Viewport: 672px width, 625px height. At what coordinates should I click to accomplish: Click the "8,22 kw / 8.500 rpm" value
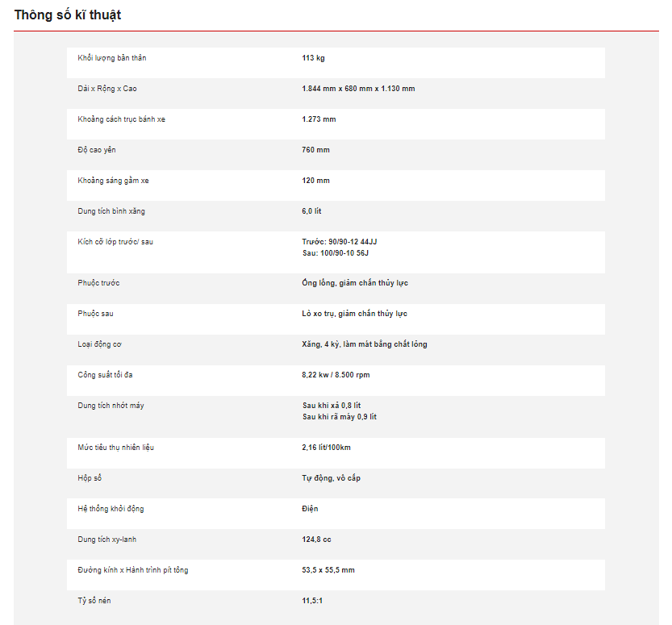tap(336, 375)
